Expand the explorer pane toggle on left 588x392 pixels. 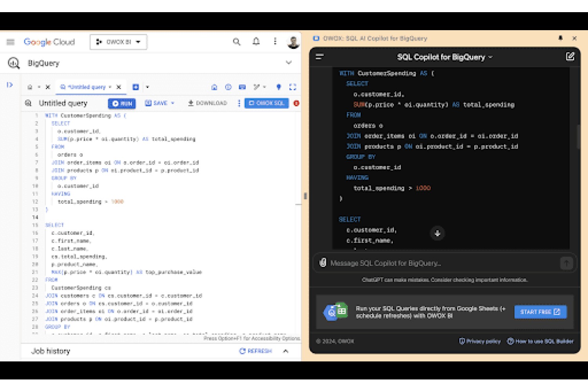click(x=10, y=85)
